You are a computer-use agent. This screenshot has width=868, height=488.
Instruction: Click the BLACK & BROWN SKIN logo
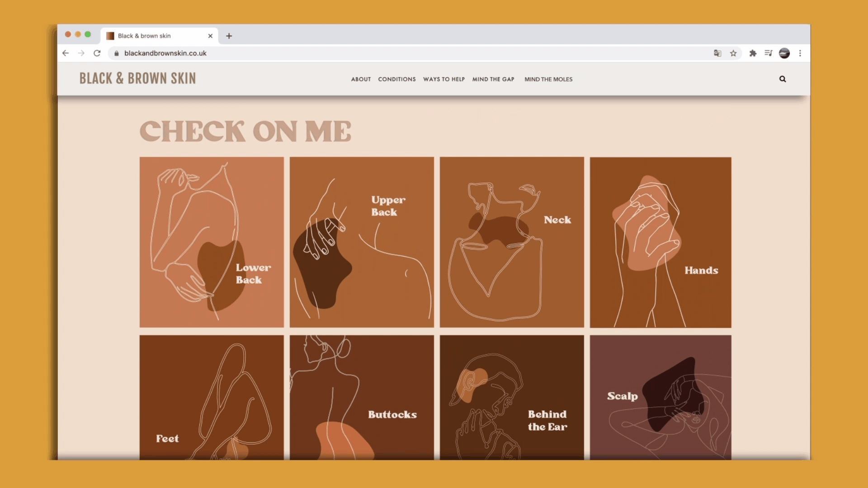(x=138, y=78)
